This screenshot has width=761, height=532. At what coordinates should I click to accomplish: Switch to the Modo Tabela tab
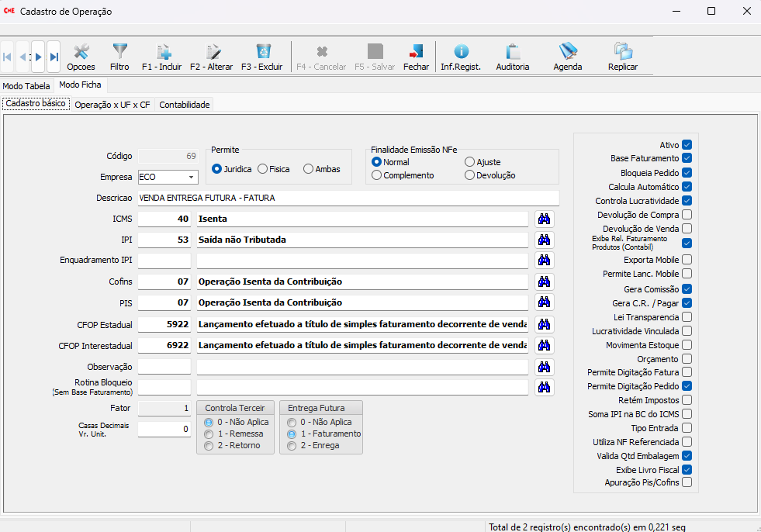click(26, 86)
